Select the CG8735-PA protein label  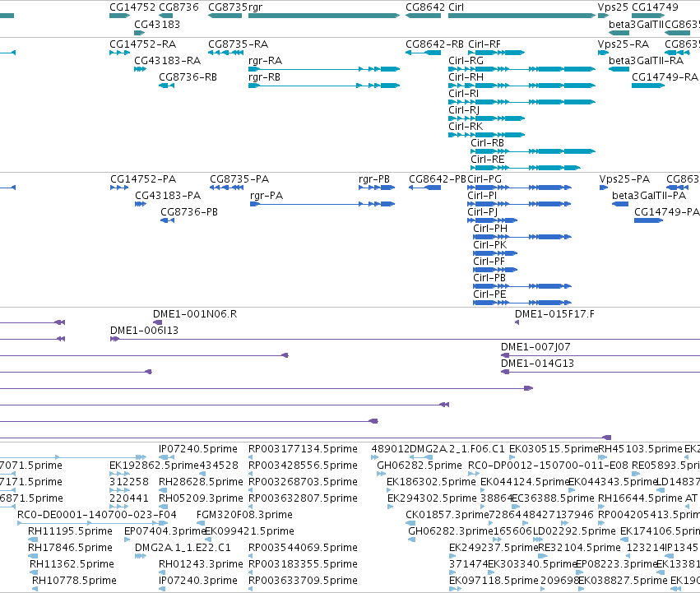coord(239,179)
